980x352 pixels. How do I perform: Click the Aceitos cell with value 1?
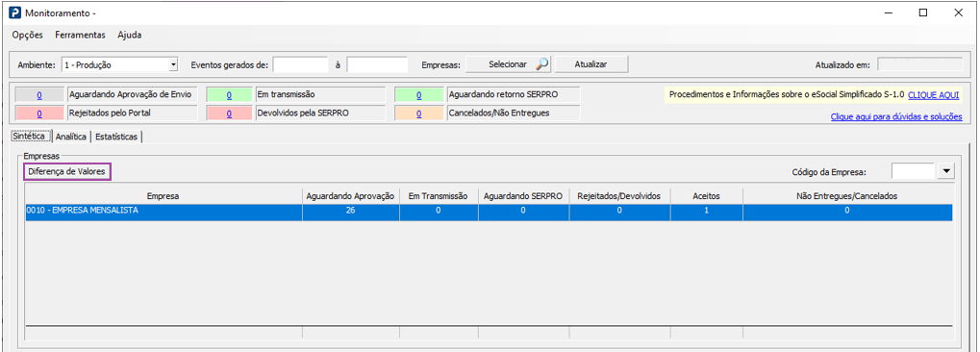706,212
